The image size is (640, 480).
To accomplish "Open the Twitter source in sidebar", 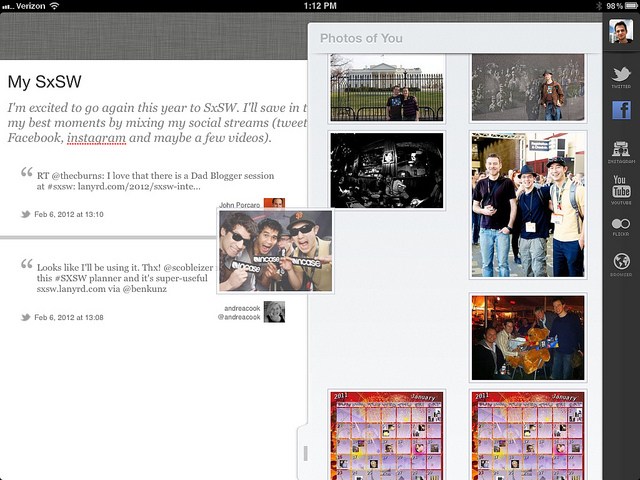I will coord(621,77).
